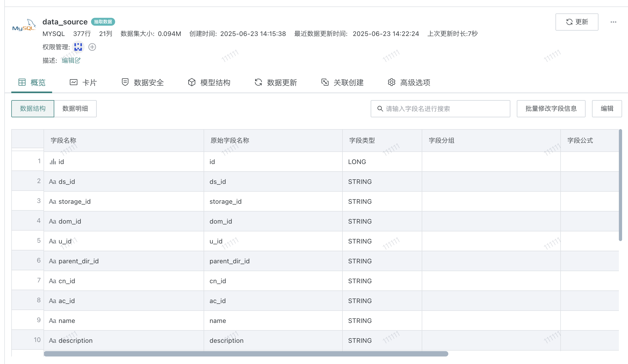Click the 编辑 button beside batch modify
The image size is (628, 364).
(x=607, y=109)
